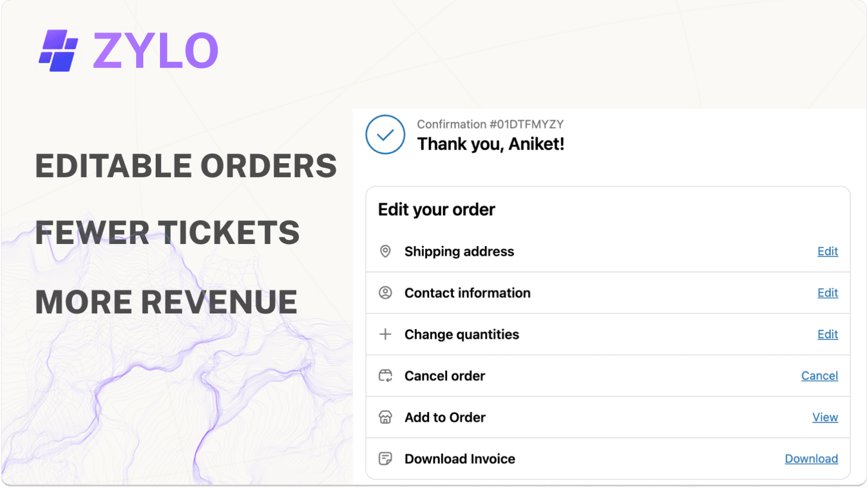
Task: Click the shipping address pin icon
Action: (385, 251)
